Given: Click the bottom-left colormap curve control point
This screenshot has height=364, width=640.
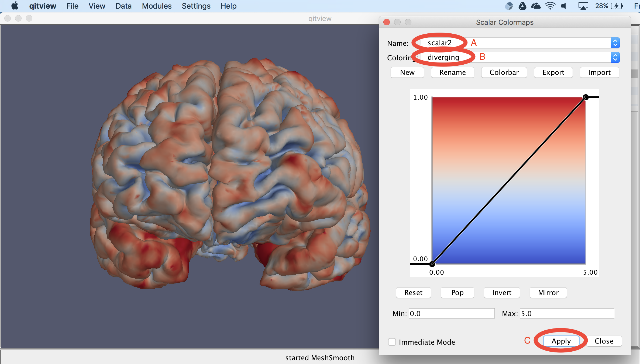Looking at the screenshot, I should pos(432,264).
